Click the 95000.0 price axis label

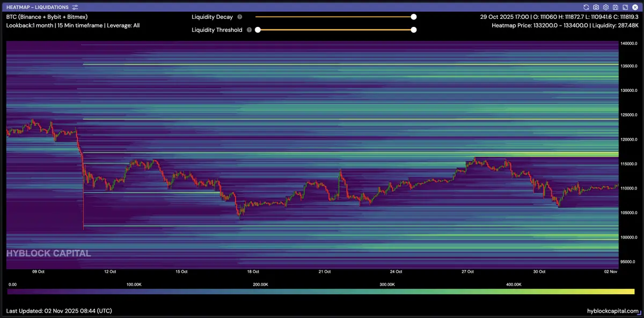pos(629,262)
